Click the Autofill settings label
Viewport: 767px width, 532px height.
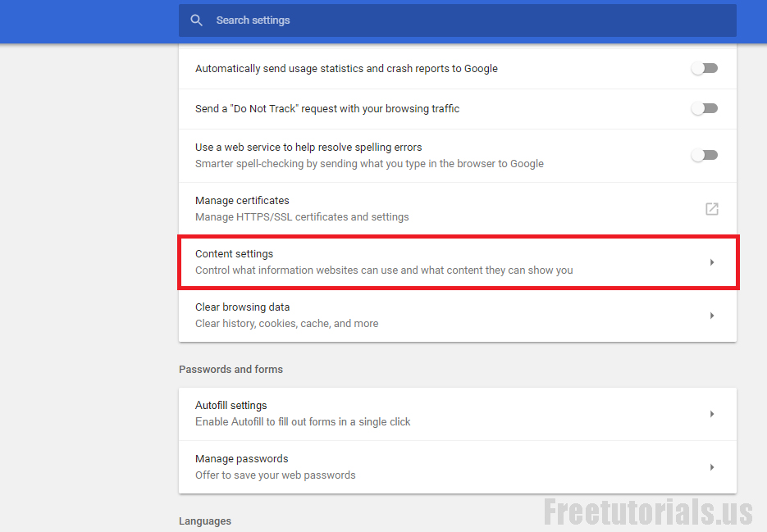(x=231, y=406)
